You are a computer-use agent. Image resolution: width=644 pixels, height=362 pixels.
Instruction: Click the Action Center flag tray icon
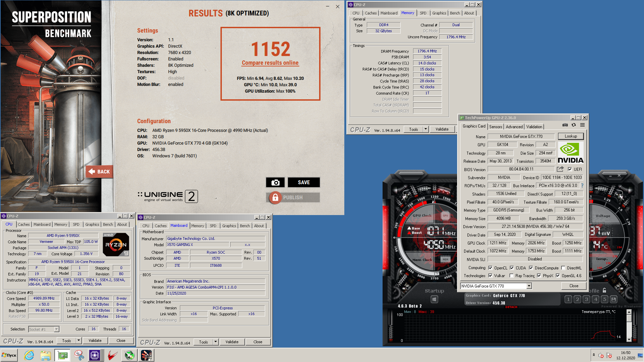[609, 355]
